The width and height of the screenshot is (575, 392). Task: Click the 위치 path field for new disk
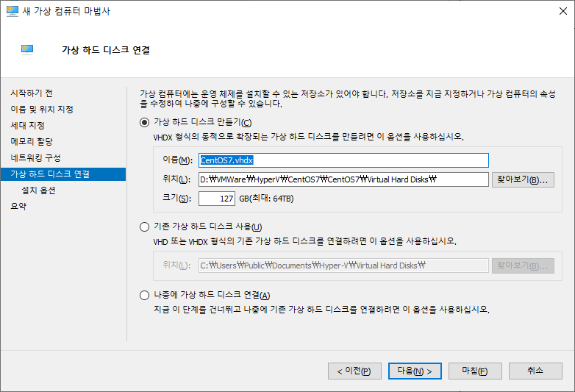[343, 179]
